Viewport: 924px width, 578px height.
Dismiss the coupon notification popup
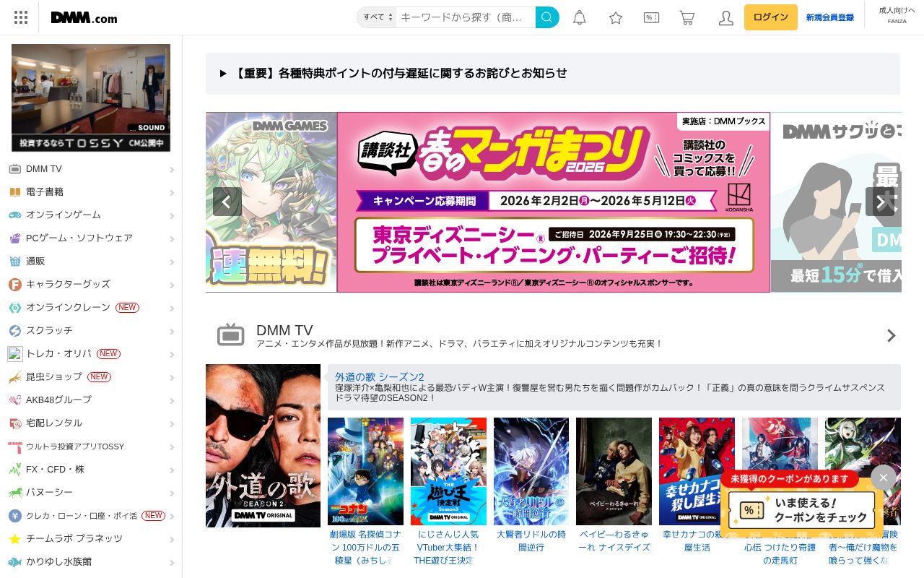pyautogui.click(x=883, y=478)
